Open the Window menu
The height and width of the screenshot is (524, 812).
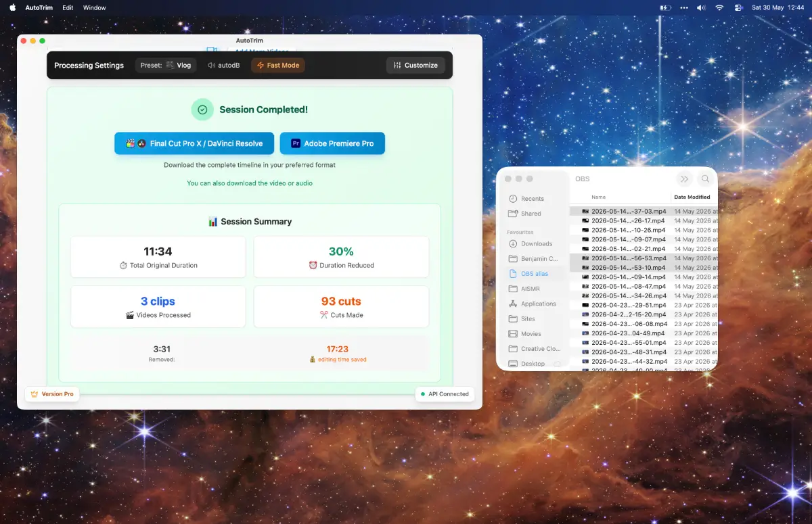click(94, 7)
